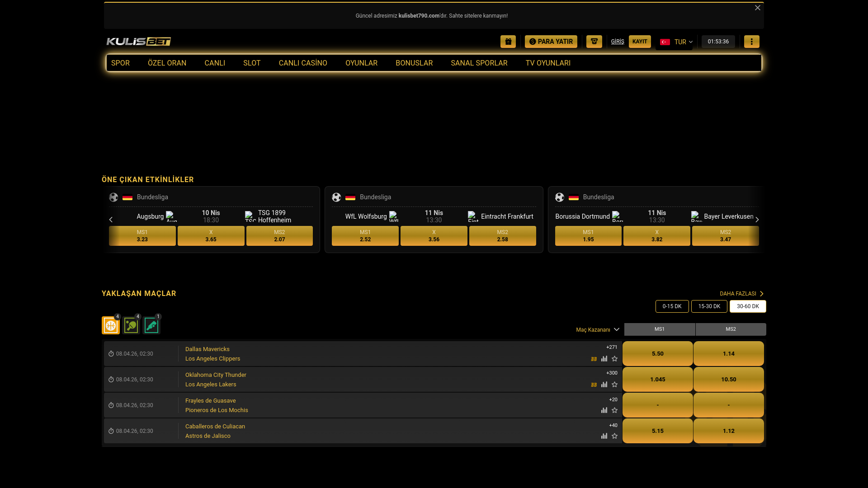Select 5.50 odds for Dallas Mavericks

coord(658,354)
